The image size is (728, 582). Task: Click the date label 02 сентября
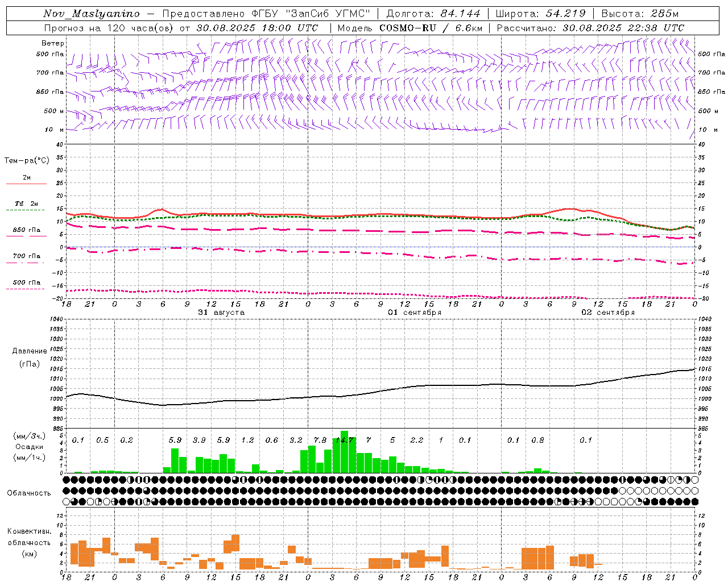click(608, 313)
